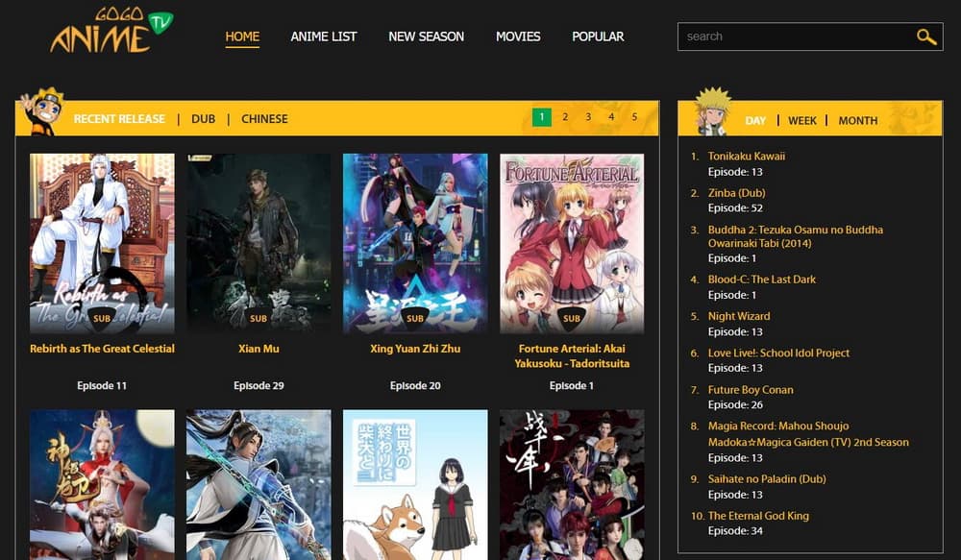
Task: Focus the search input field
Action: pyautogui.click(x=793, y=37)
